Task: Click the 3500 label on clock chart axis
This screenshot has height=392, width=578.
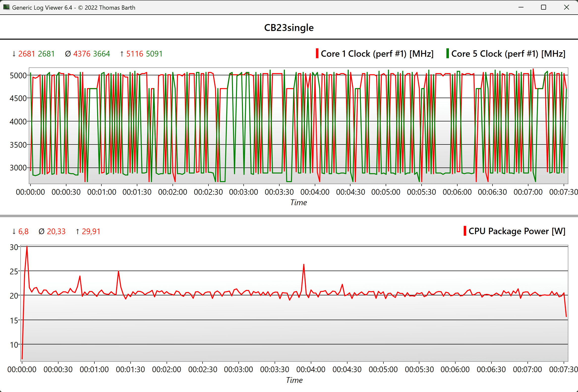Action: click(x=18, y=145)
